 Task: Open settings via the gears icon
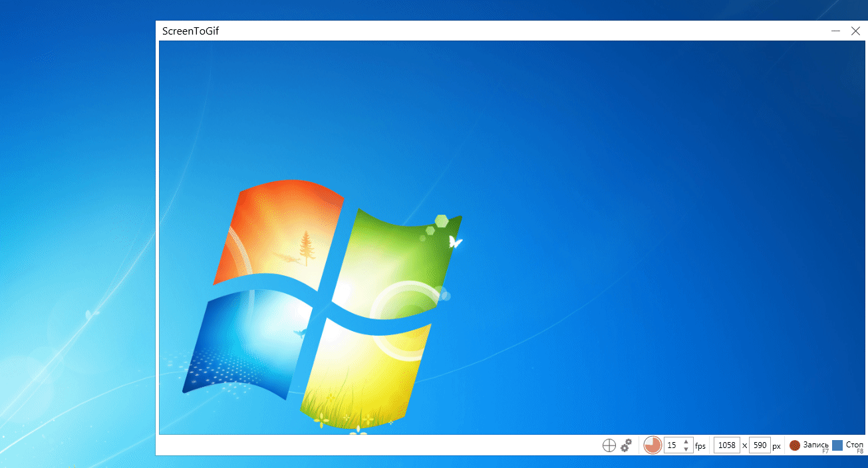(x=626, y=445)
